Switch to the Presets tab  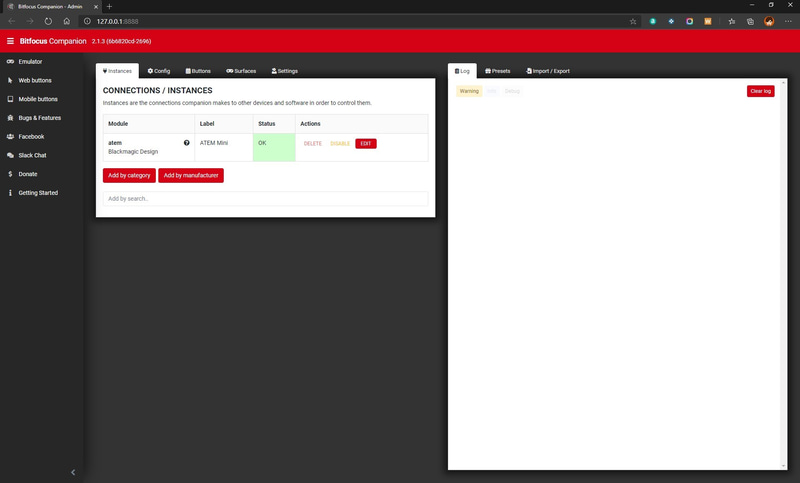tap(497, 71)
